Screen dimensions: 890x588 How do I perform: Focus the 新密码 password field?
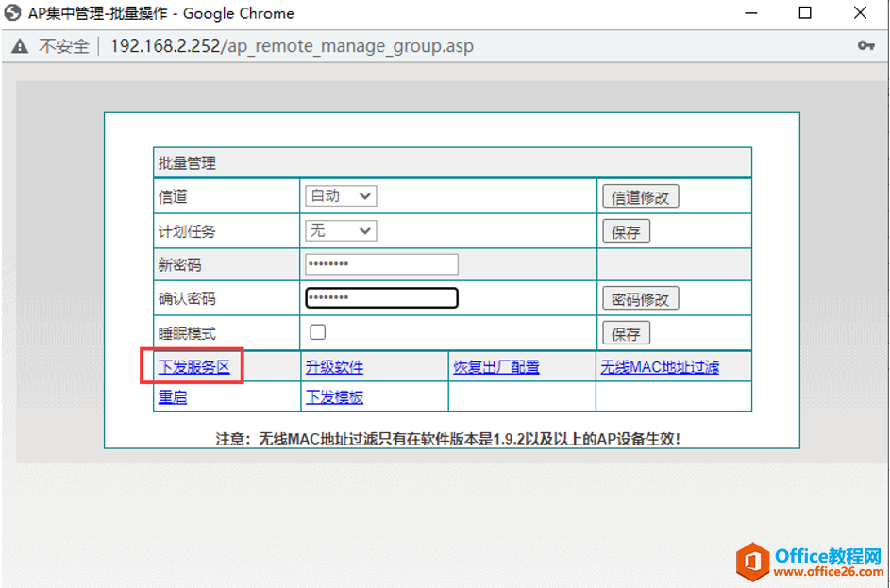point(381,264)
